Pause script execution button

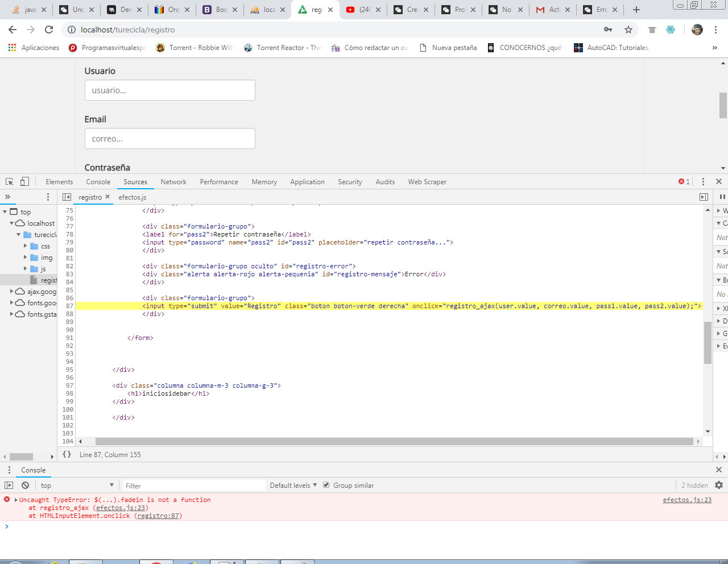click(722, 197)
